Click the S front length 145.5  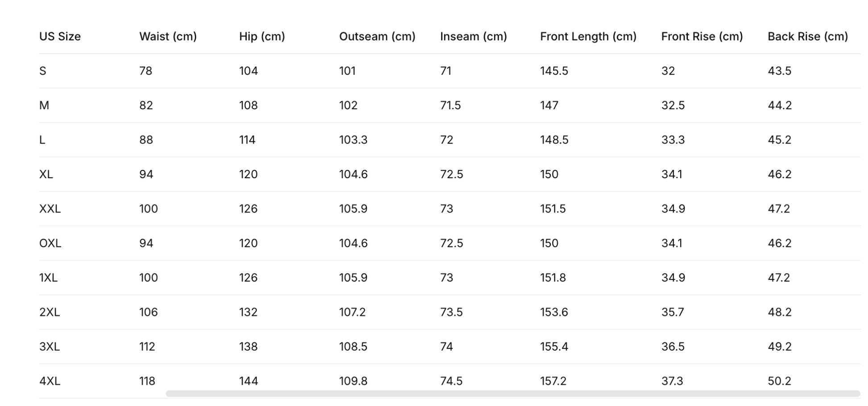click(x=554, y=71)
